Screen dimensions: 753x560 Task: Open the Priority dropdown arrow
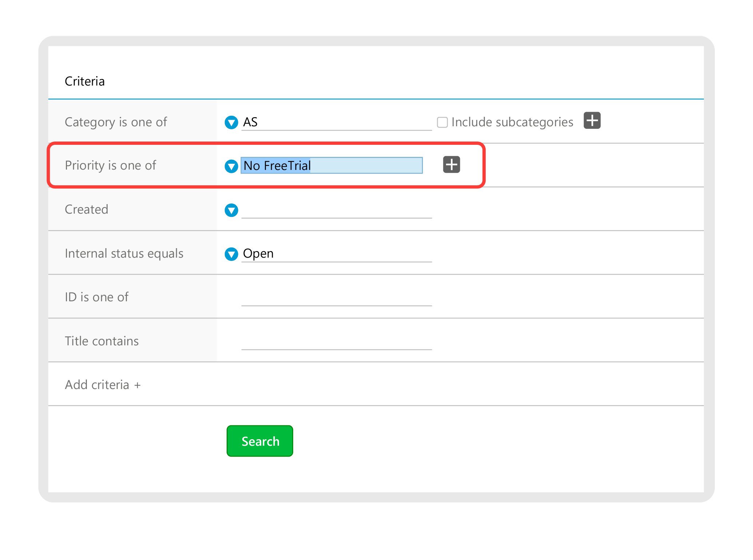[231, 166]
